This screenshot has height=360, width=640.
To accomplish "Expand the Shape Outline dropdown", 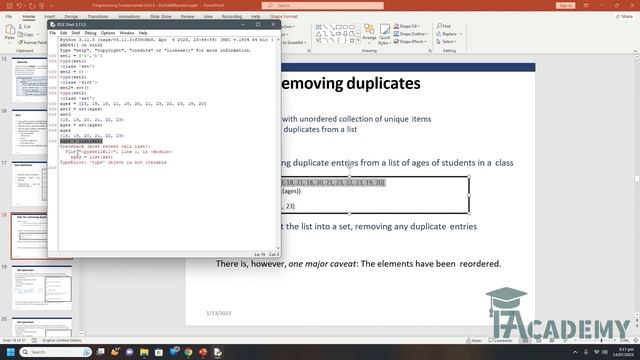I will pos(427,34).
